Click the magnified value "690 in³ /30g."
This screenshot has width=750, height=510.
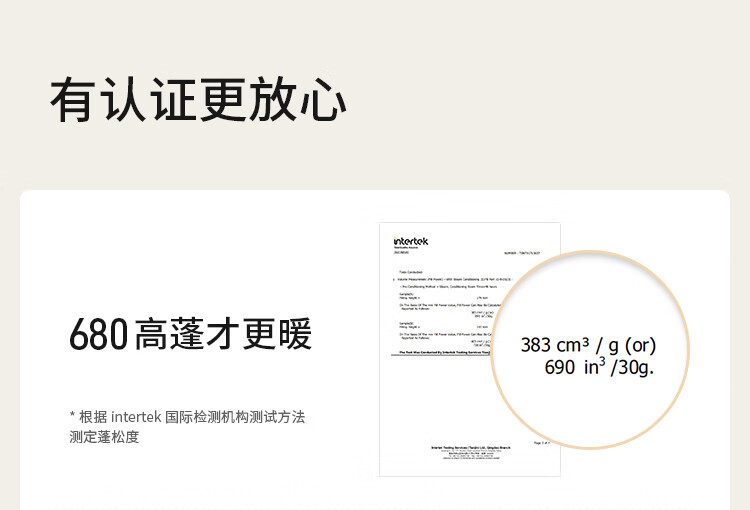point(599,367)
